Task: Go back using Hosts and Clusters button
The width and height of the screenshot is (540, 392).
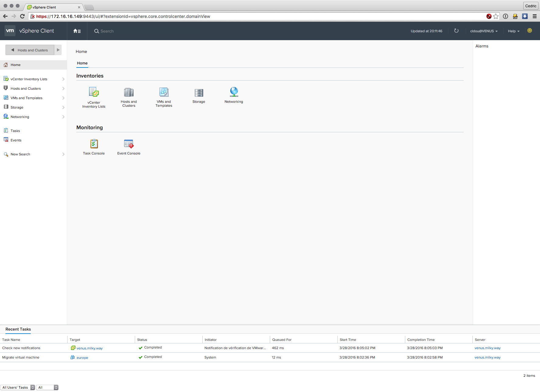Action: 30,50
